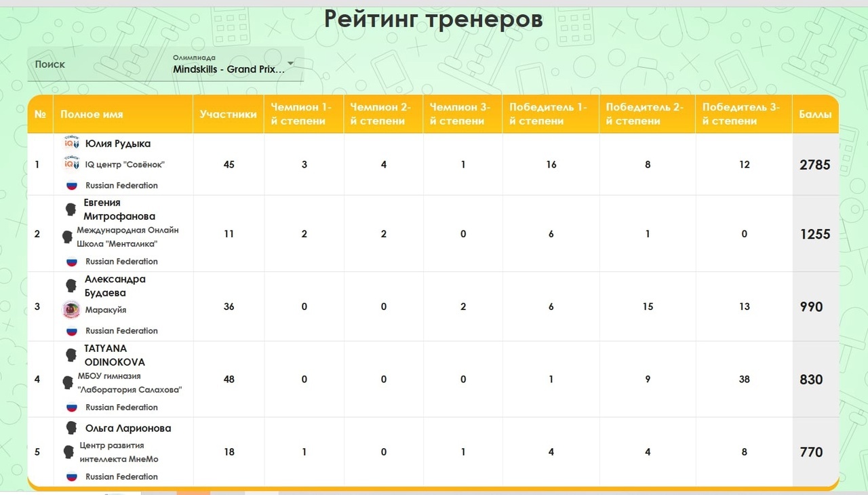Click the Russian flag in Александра Будаева's row
868x495 pixels.
71,331
